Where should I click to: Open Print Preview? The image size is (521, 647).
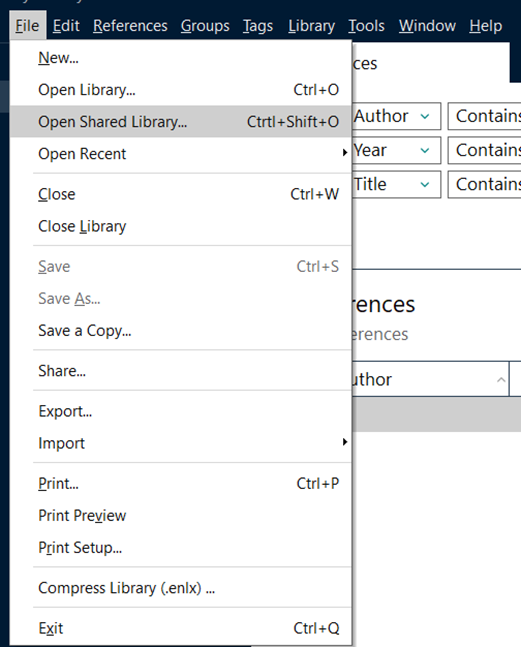[x=181, y=516]
